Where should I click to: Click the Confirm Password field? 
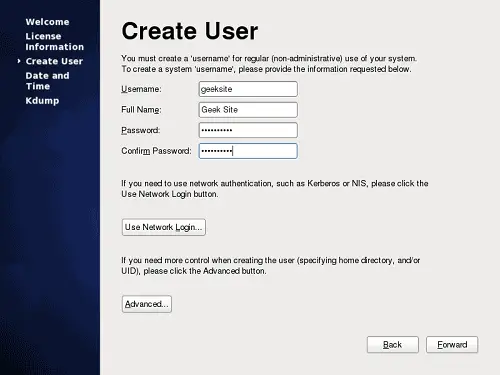(x=248, y=151)
